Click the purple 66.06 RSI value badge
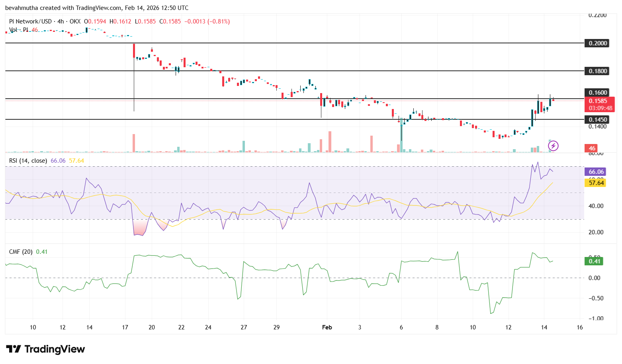 pos(595,171)
